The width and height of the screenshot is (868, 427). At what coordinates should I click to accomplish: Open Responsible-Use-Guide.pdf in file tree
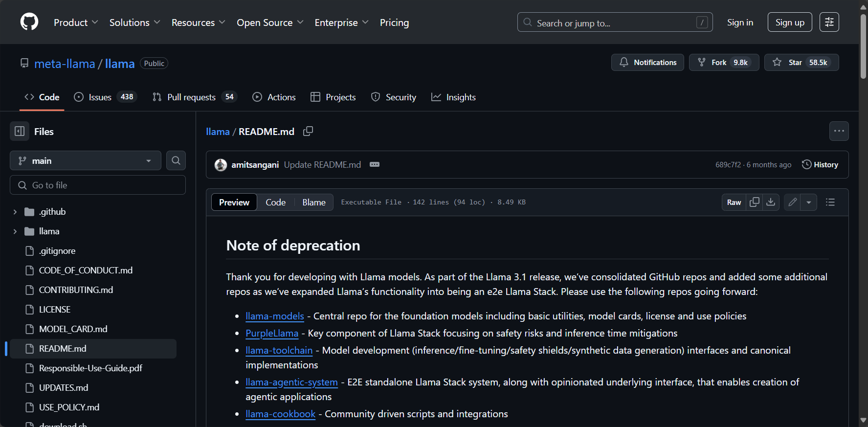click(90, 368)
